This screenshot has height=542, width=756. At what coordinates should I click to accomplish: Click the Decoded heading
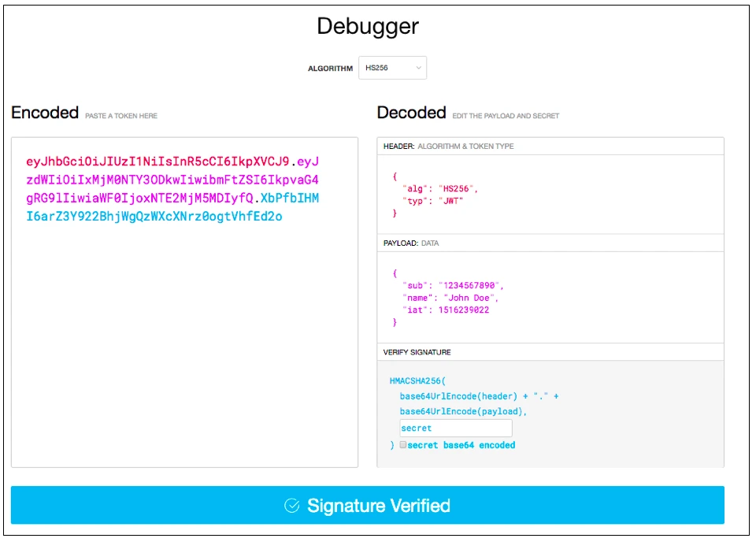[411, 113]
